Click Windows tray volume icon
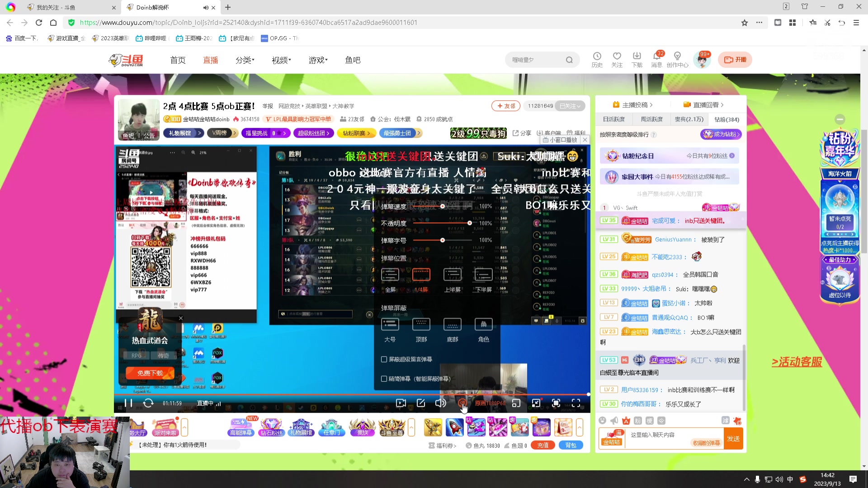Screen dimensions: 868x488 tap(779, 479)
